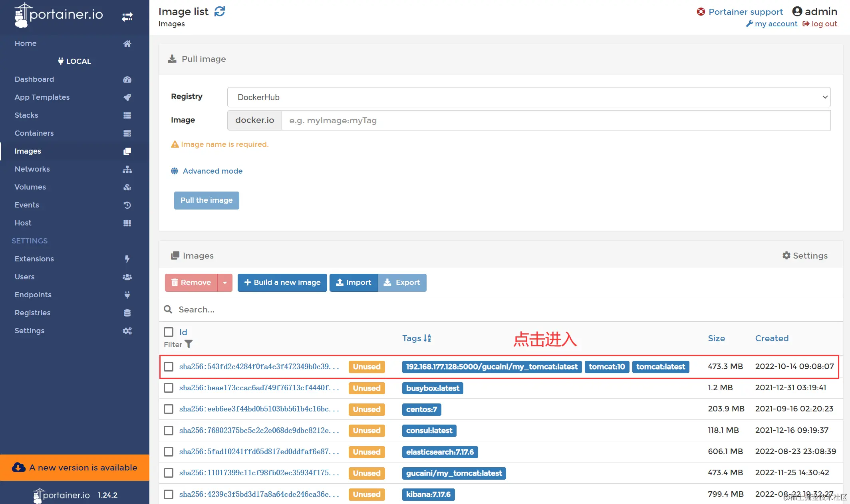The height and width of the screenshot is (504, 850).
Task: Open Containers in the sidebar
Action: [34, 133]
